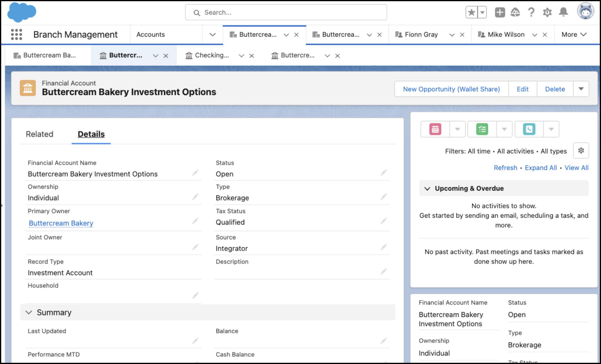
Task: Edit the Status field pencil icon
Action: pos(383,172)
